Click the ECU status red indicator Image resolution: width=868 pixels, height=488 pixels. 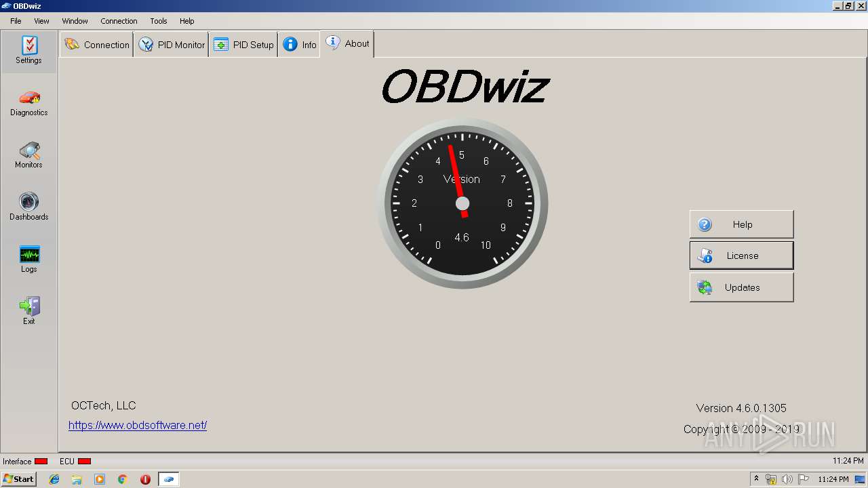point(84,462)
